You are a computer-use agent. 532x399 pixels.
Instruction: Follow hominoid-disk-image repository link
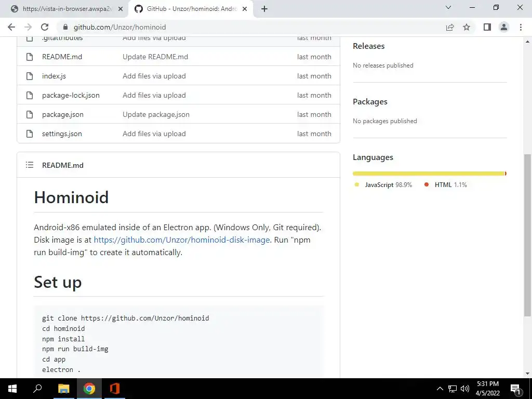point(182,240)
